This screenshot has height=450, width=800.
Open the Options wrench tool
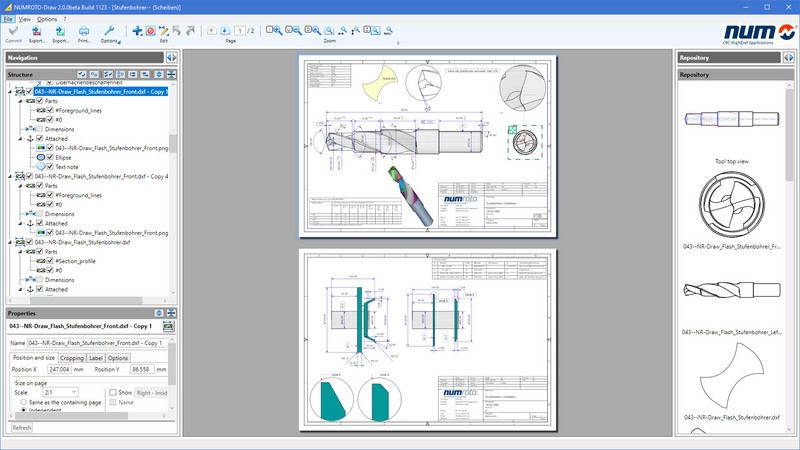tap(109, 32)
